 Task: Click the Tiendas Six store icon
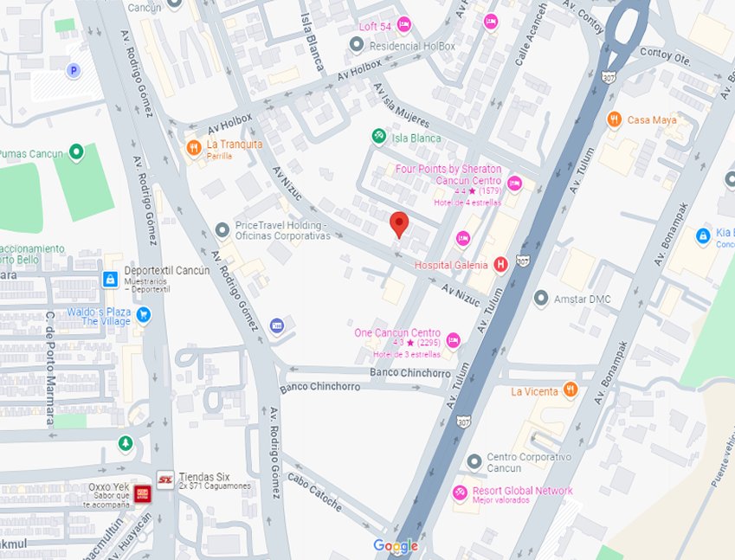pos(165,480)
